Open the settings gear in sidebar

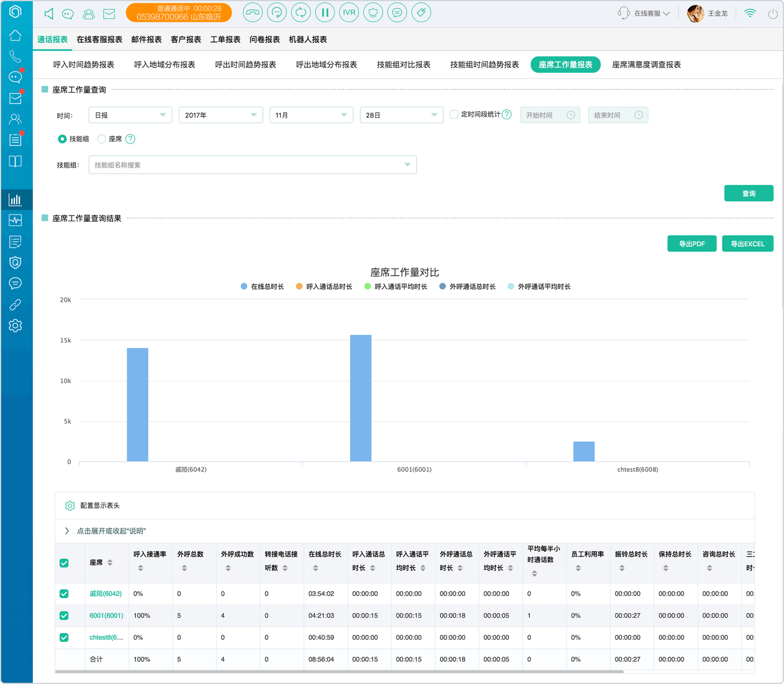16,326
